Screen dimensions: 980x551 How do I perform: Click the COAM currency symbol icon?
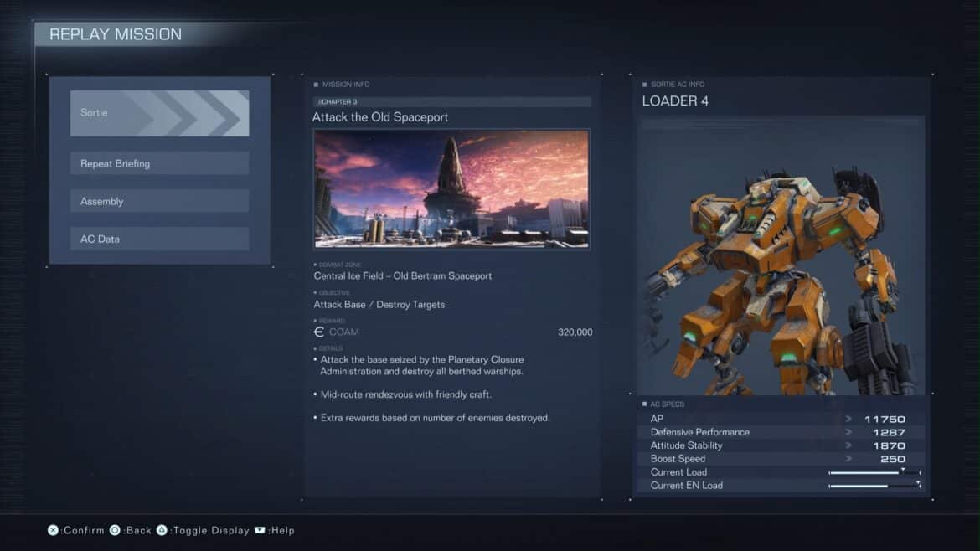(x=318, y=332)
